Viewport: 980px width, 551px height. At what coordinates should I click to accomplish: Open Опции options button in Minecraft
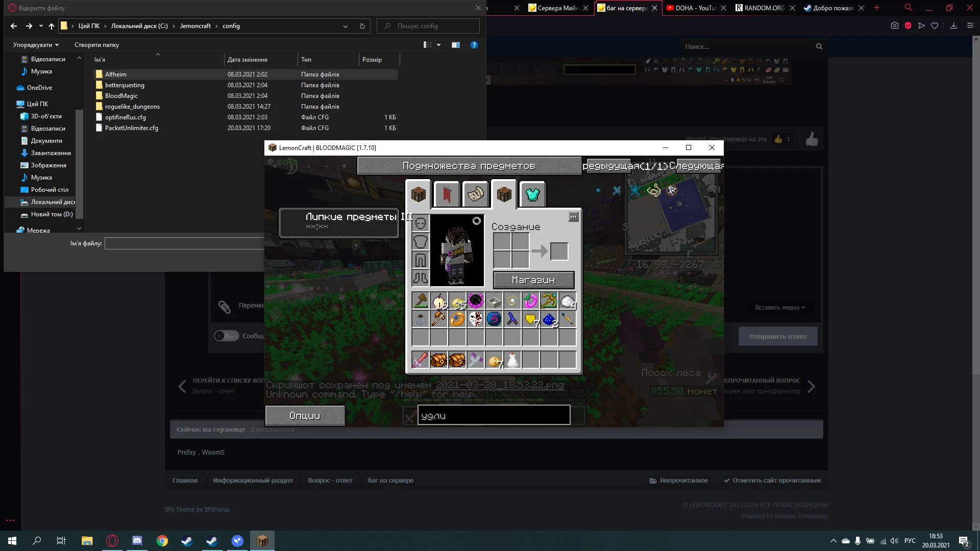coord(305,416)
